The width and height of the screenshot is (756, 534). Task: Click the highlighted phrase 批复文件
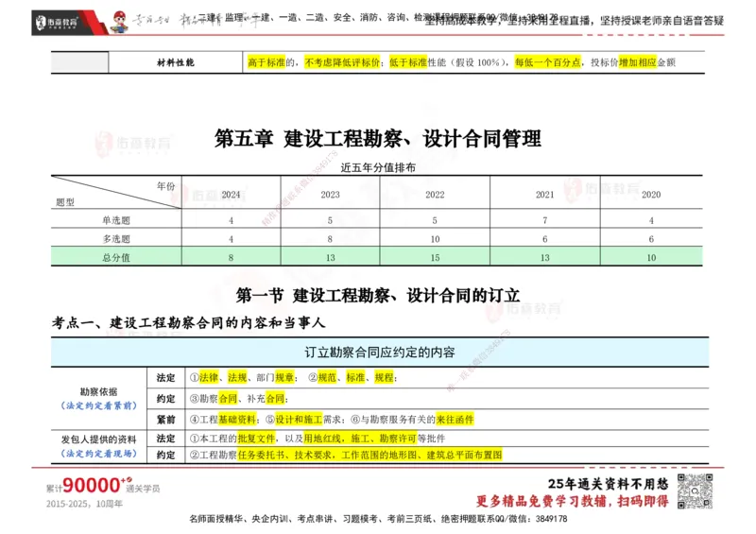(x=256, y=439)
